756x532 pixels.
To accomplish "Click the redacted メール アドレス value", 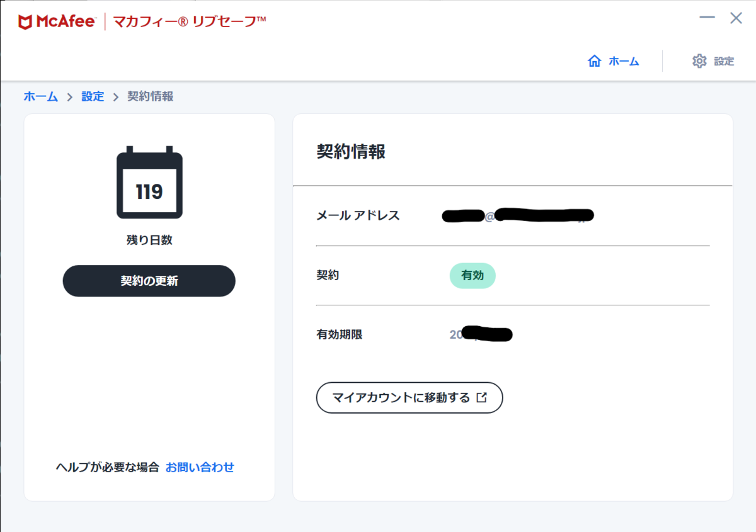I will click(x=518, y=216).
